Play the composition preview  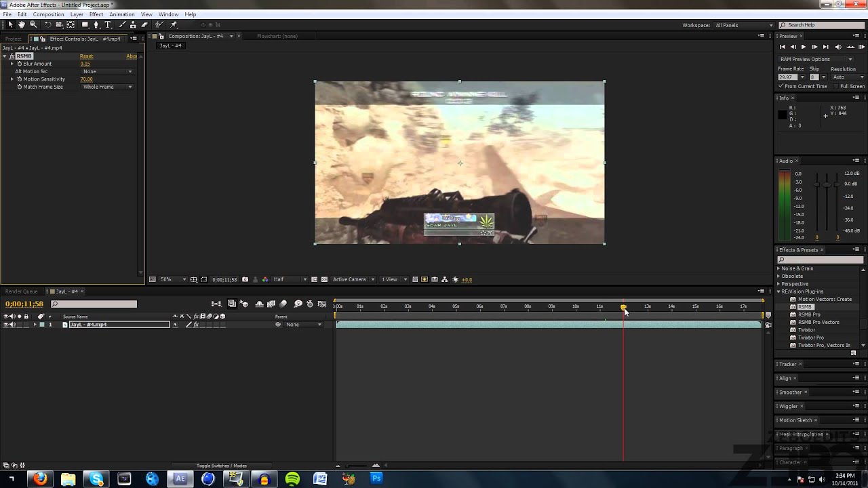[x=804, y=47]
